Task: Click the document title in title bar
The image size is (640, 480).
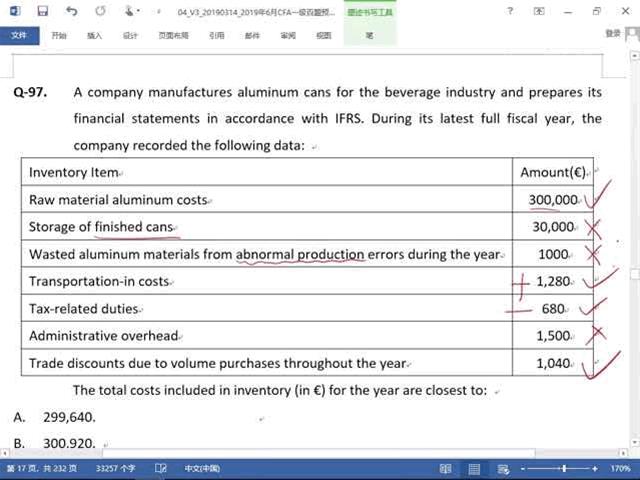Action: [256, 12]
